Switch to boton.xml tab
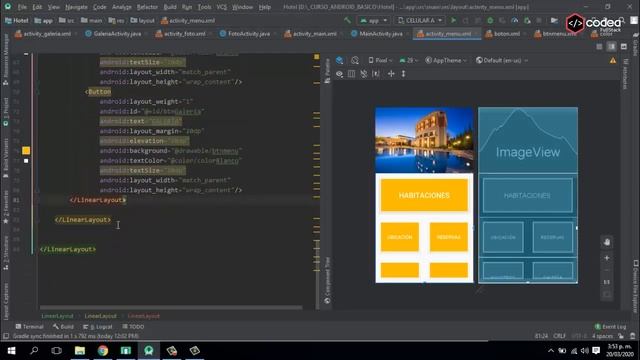 [504, 34]
